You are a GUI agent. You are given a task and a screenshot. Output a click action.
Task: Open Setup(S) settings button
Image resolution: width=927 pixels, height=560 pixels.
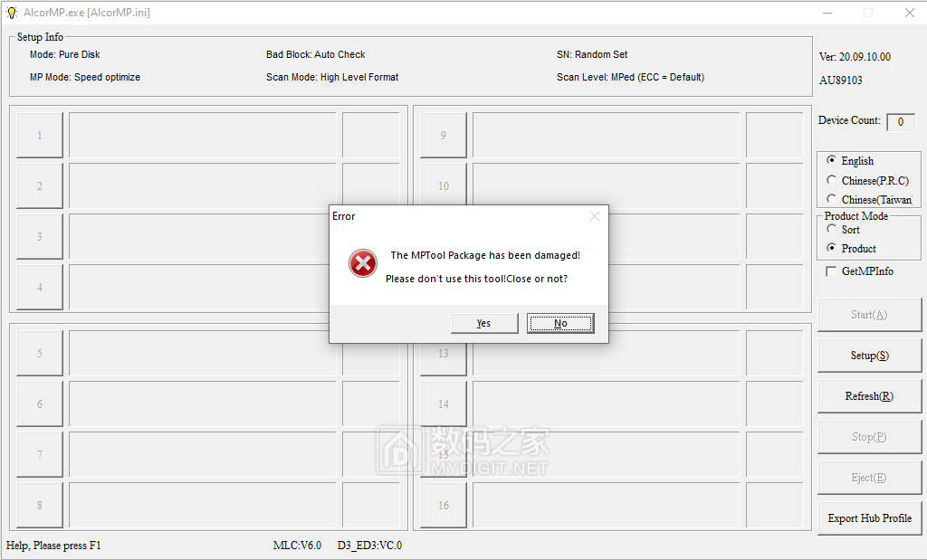coord(869,356)
